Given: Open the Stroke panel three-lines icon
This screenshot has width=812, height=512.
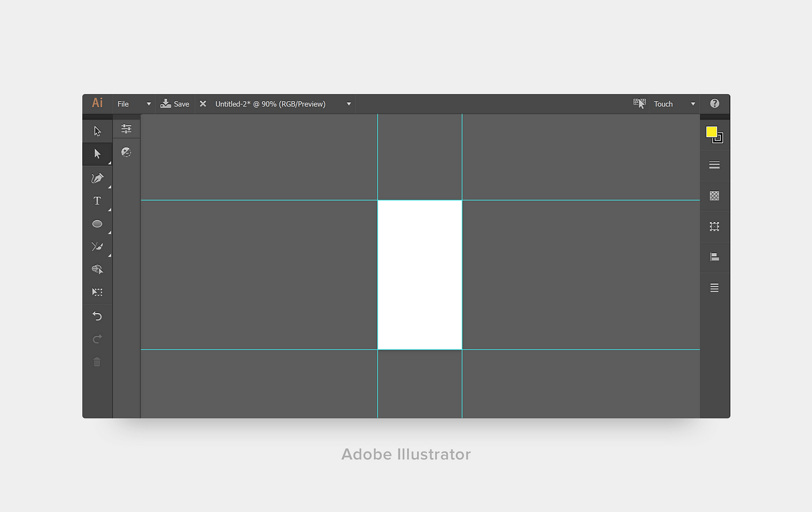Looking at the screenshot, I should pos(715,165).
